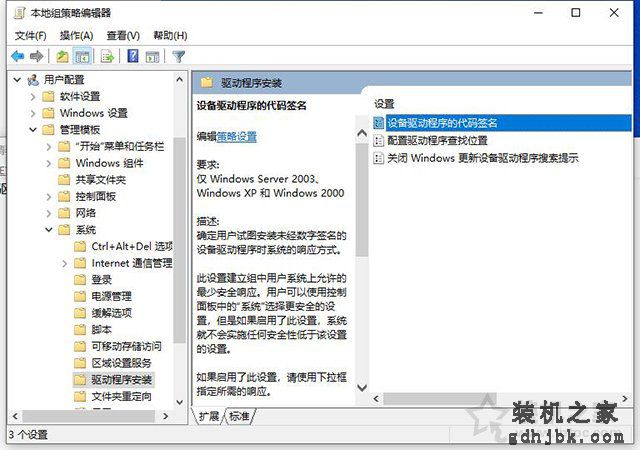The height and width of the screenshot is (450, 640).
Task: Click the description pane scroll-up arrow
Action: pyautogui.click(x=362, y=133)
